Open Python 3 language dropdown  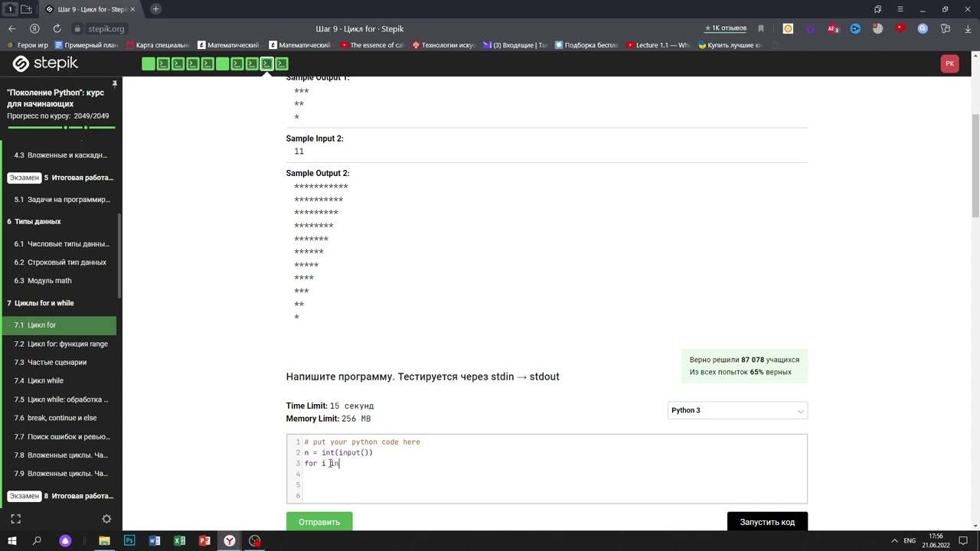(x=737, y=410)
